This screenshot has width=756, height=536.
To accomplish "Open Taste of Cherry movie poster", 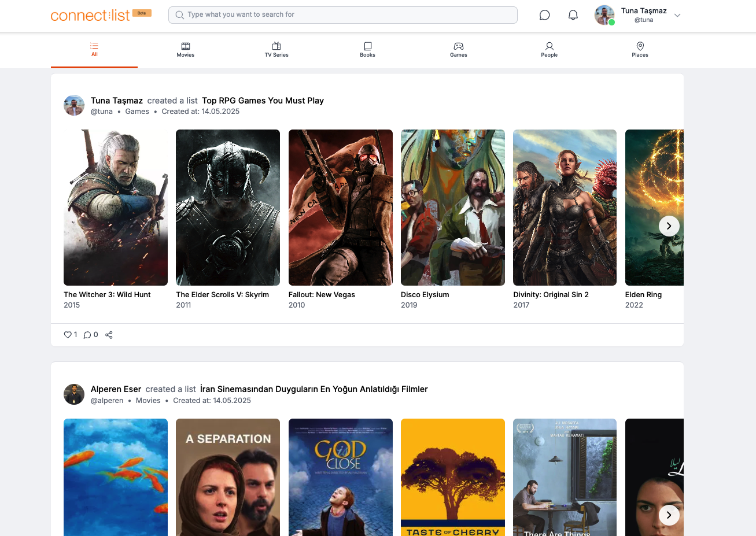I will tap(453, 477).
